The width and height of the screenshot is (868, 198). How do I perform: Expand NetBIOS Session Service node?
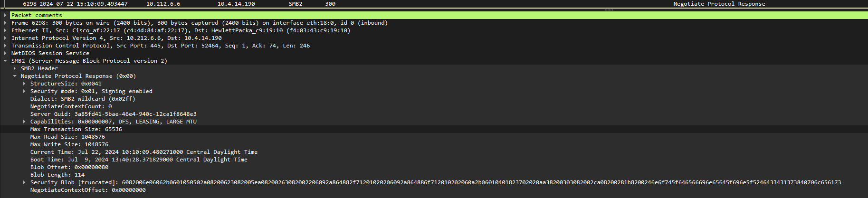[5, 53]
